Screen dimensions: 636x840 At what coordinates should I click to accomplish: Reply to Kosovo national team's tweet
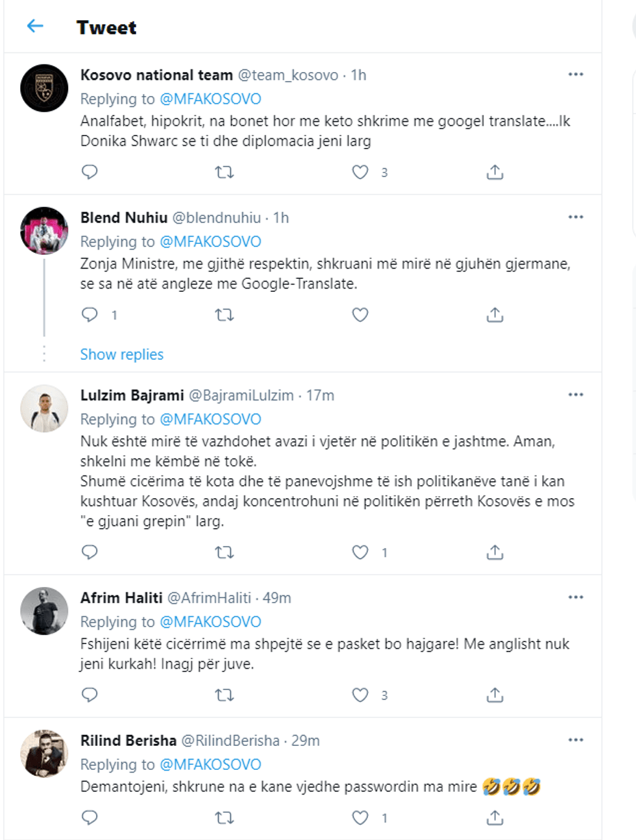pos(90,172)
